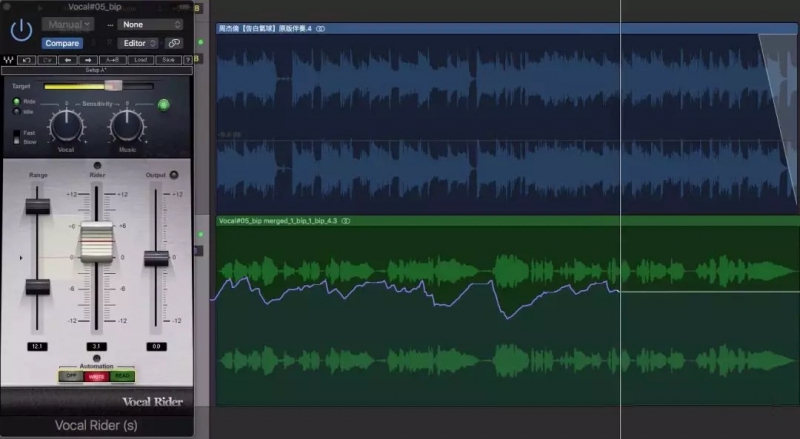Open the Editor view dropdown
Screen dimensions: 800x439
coord(138,43)
